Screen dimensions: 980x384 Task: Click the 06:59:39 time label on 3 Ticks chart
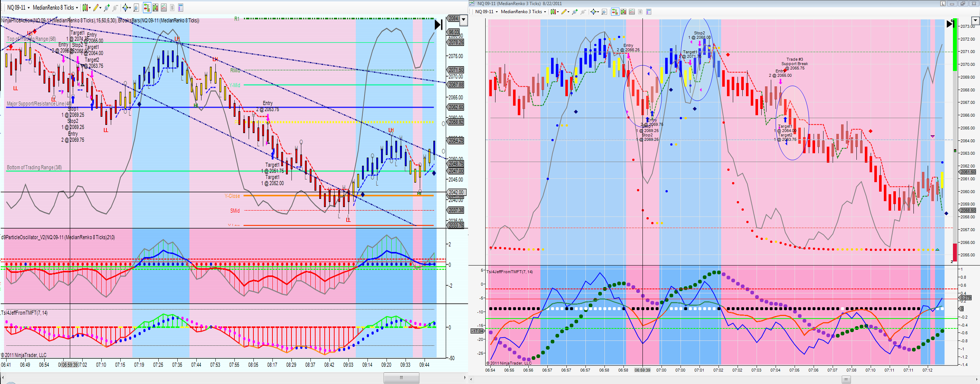tap(642, 370)
